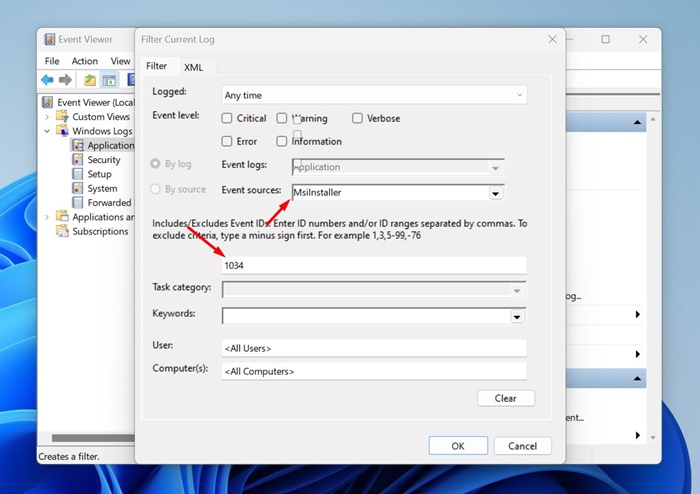Image resolution: width=700 pixels, height=494 pixels.
Task: Open the Event sources dropdown arrow
Action: (x=495, y=194)
